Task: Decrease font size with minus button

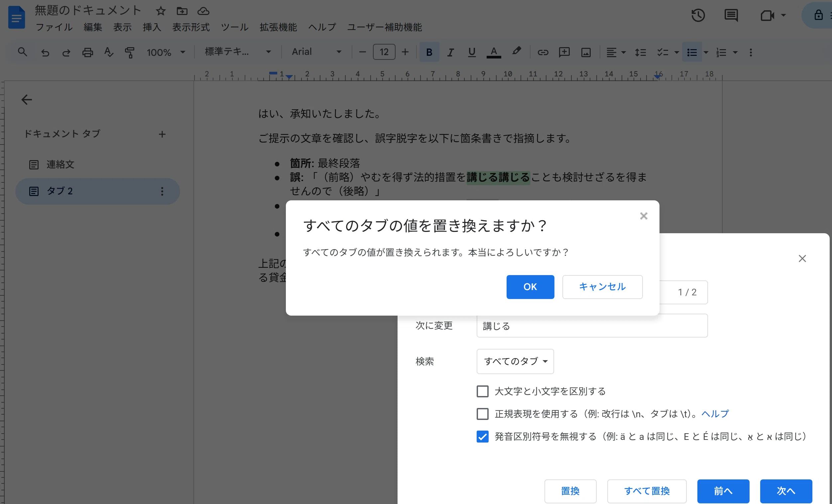Action: coord(362,52)
